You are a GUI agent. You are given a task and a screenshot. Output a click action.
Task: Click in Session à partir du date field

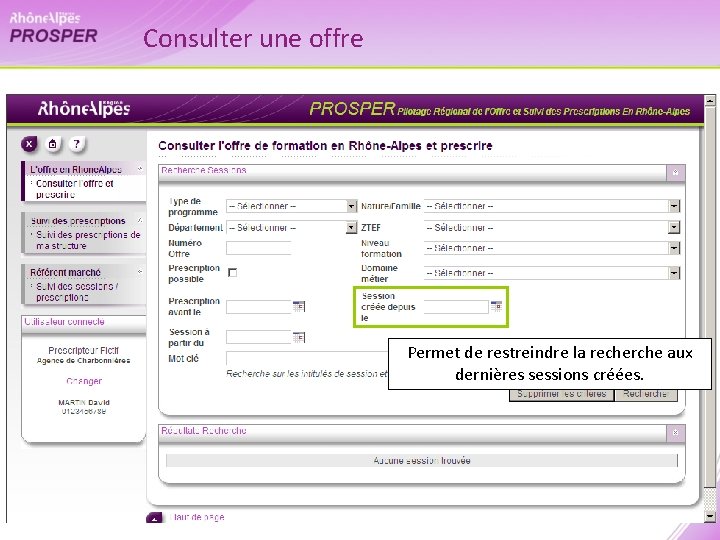tap(259, 338)
